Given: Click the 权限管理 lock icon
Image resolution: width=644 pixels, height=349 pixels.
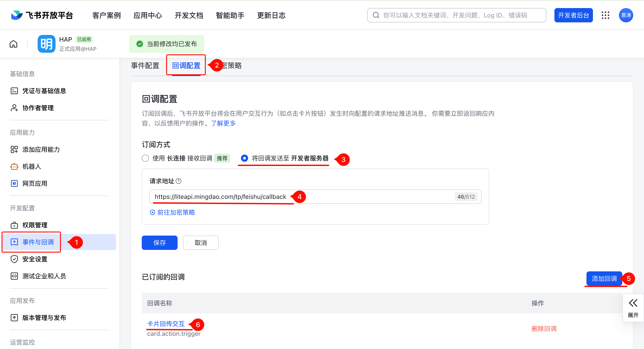Looking at the screenshot, I should [14, 225].
